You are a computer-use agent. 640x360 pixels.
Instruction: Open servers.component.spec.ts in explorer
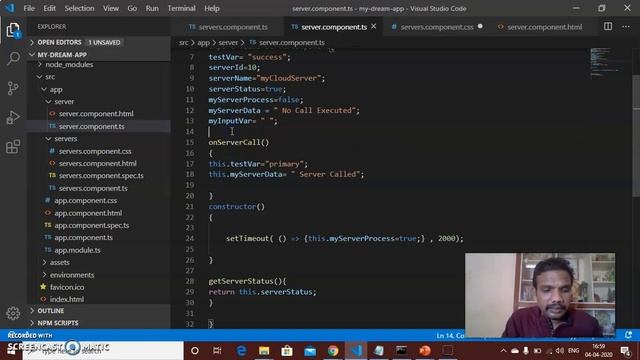click(x=99, y=176)
